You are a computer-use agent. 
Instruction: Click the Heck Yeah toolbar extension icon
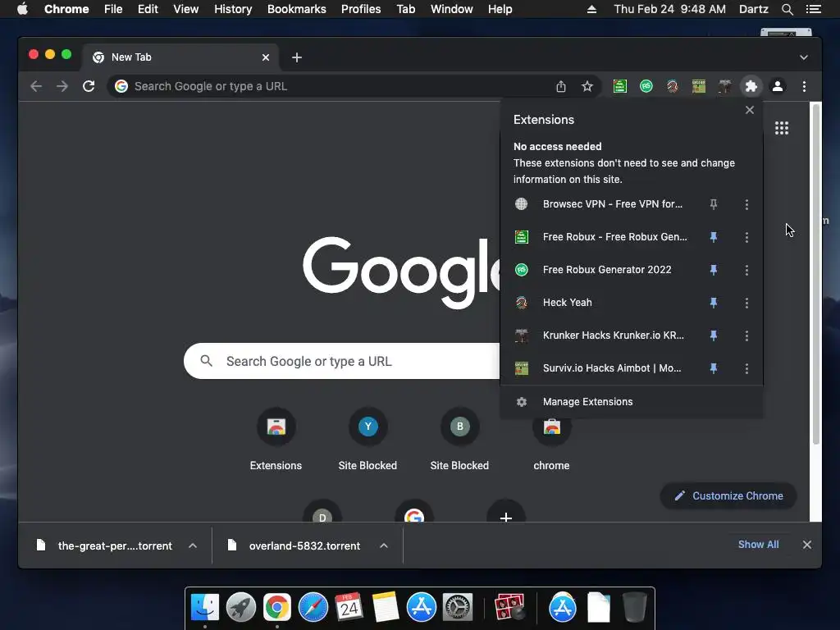pyautogui.click(x=673, y=86)
